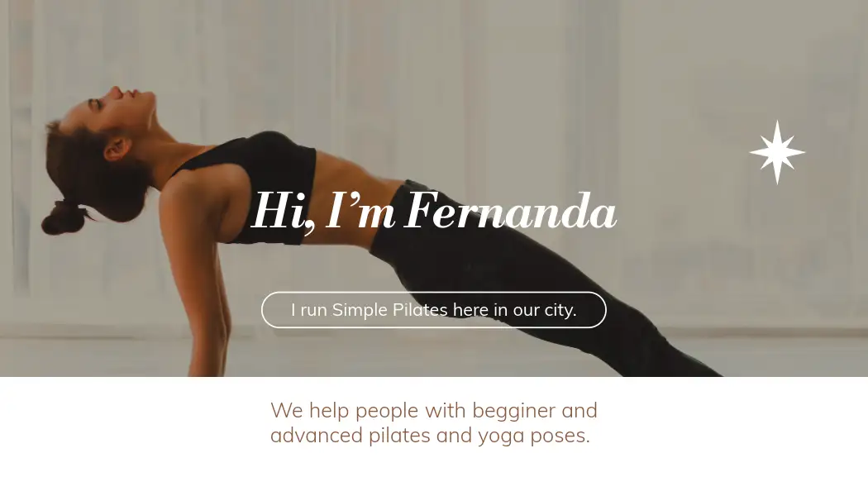Select the word "Fernanda" in the title
This screenshot has width=868, height=496.
pyautogui.click(x=510, y=210)
